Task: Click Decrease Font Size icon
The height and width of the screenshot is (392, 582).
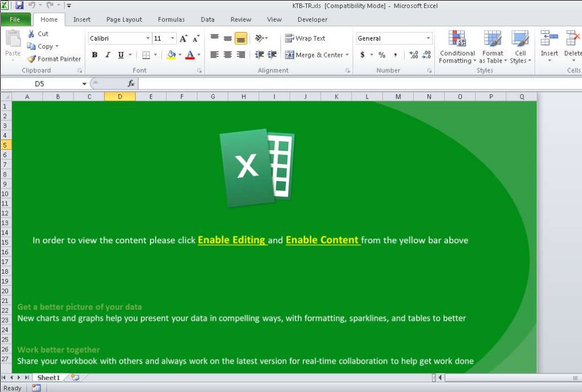Action: (196, 38)
